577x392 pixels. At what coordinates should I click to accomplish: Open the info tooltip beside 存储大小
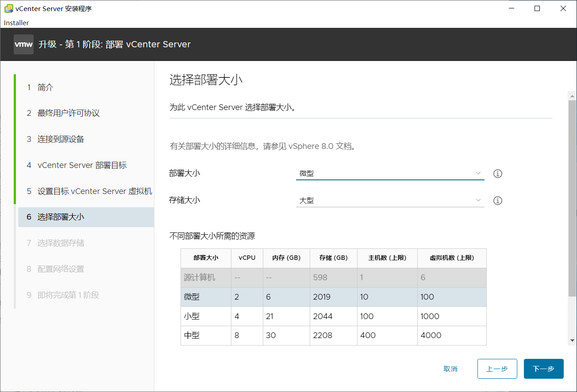tap(497, 200)
